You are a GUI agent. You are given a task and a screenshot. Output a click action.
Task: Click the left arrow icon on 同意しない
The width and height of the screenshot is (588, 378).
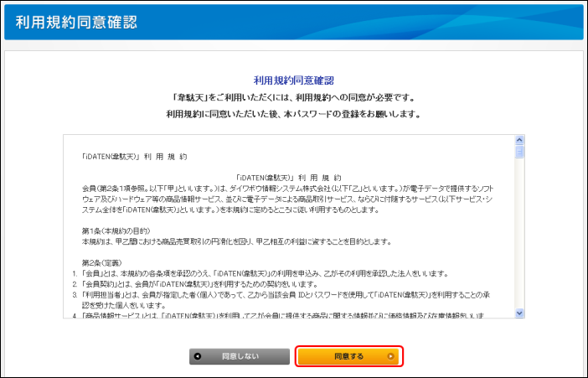pos(199,356)
